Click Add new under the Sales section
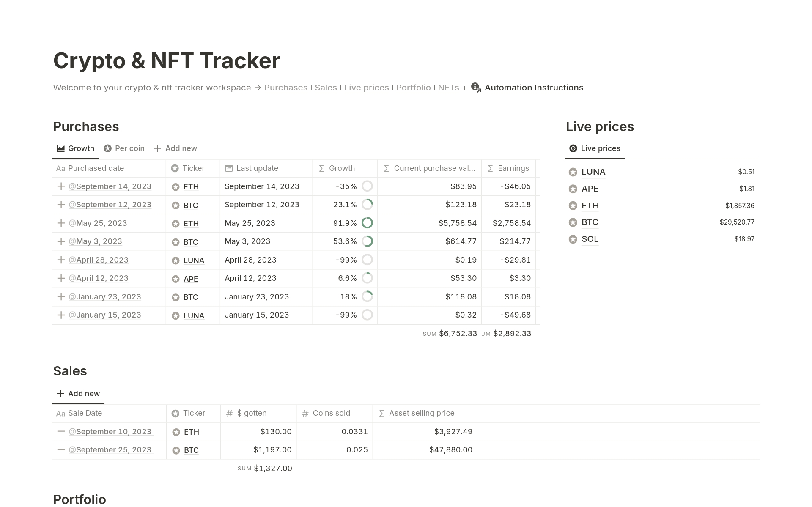Screen dimensions: 812x507 coord(78,393)
